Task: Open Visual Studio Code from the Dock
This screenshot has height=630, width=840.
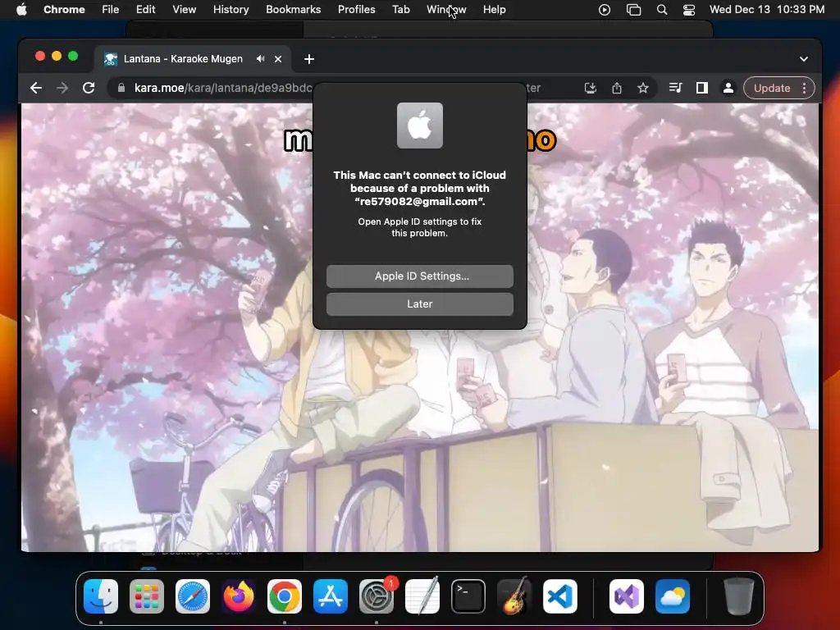Action: (x=559, y=596)
